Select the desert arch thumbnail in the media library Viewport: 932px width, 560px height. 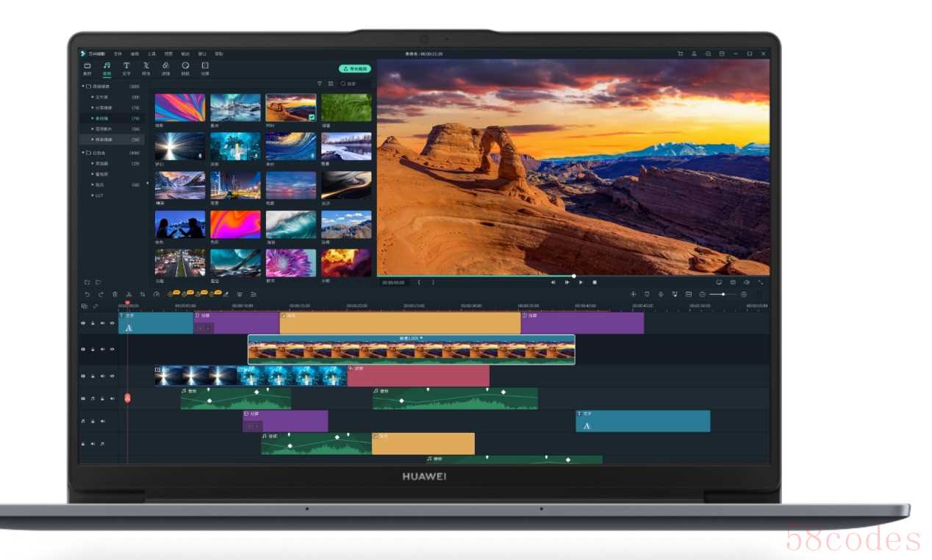pos(290,107)
